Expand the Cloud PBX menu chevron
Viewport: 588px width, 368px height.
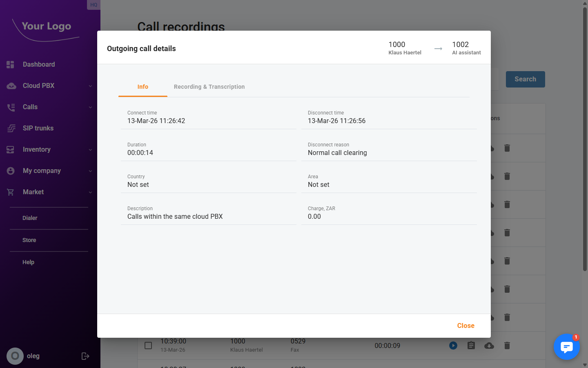(90, 85)
